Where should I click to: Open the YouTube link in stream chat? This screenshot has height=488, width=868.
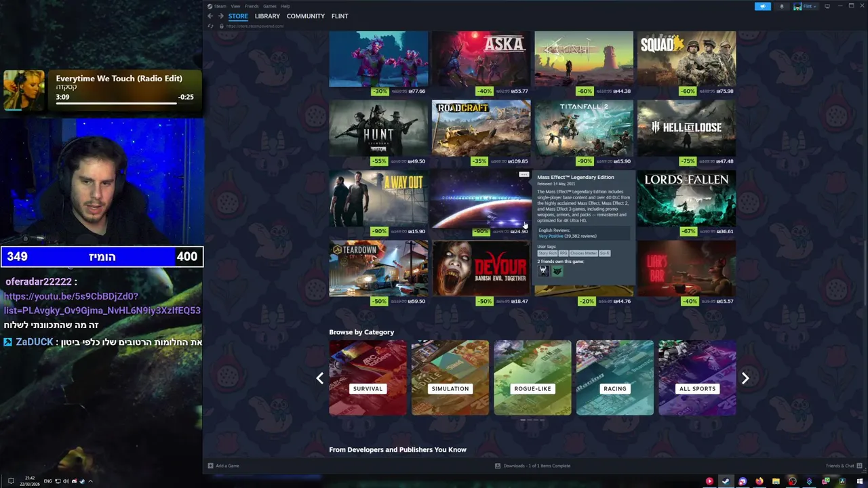point(102,303)
